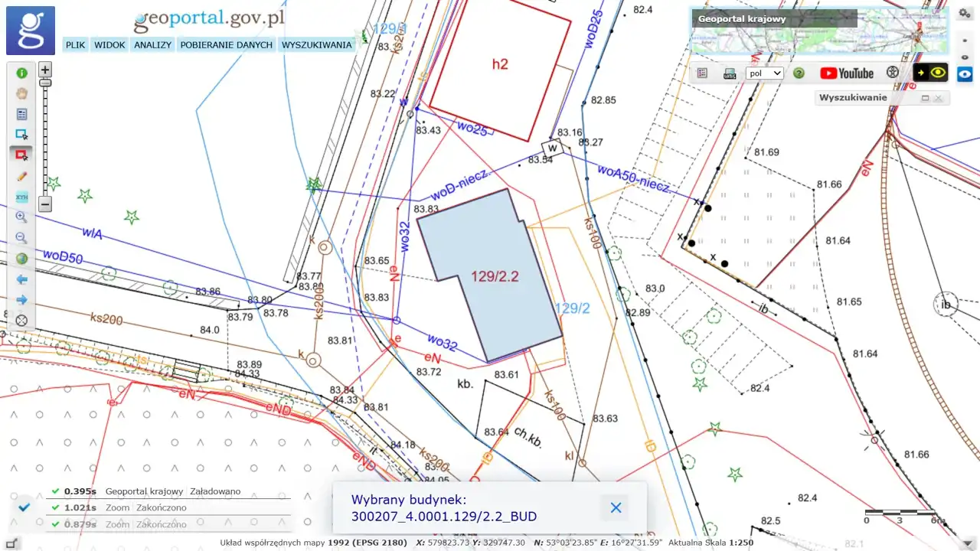
Task: Open the YouTube link
Action: click(x=846, y=73)
